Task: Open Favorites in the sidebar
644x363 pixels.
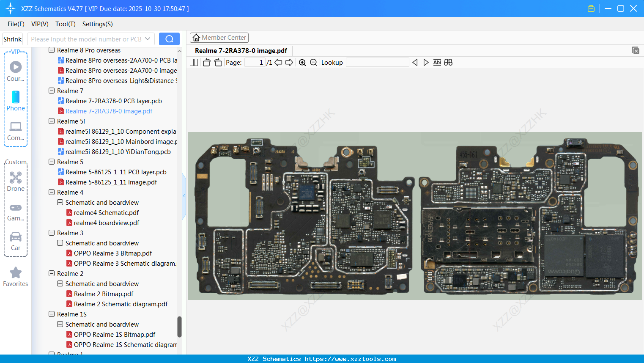Action: pyautogui.click(x=16, y=277)
